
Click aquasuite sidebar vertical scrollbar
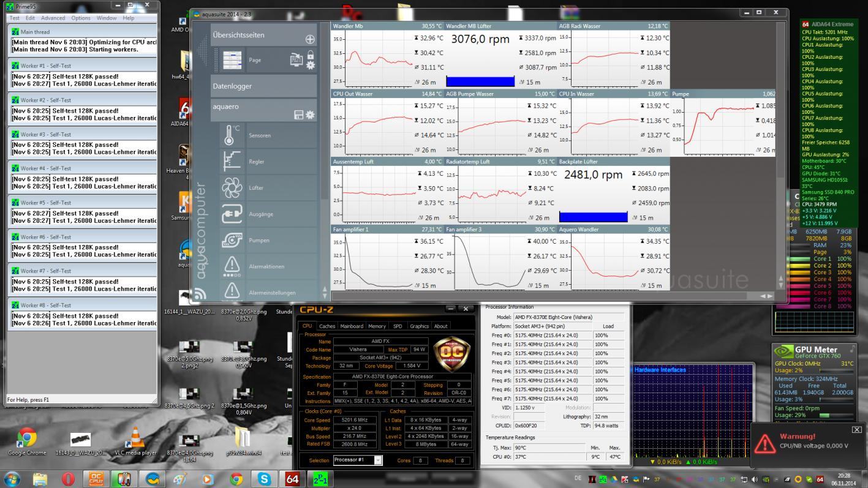click(325, 110)
